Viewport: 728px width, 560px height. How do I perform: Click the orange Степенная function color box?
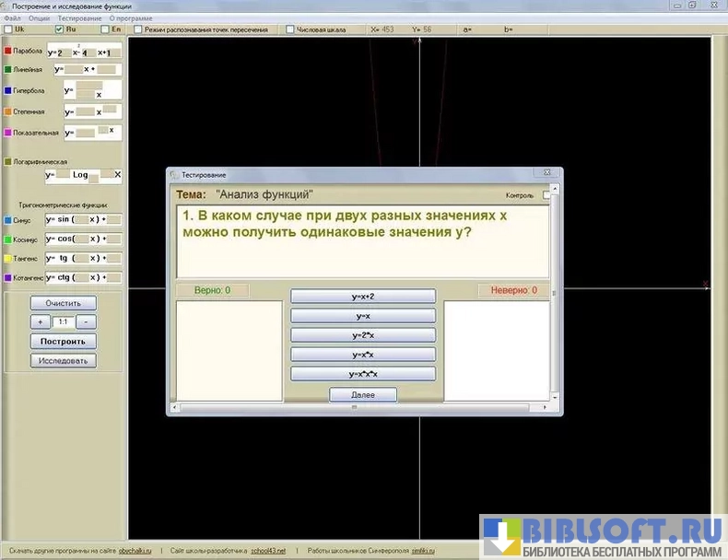pyautogui.click(x=7, y=111)
